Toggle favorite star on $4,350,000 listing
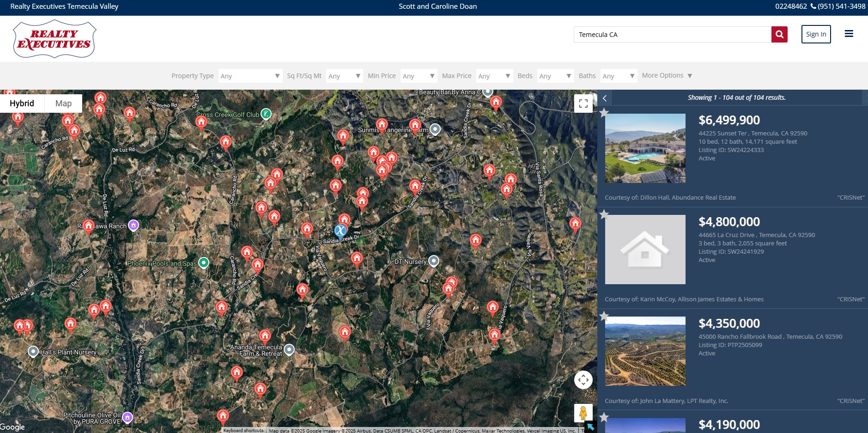Image resolution: width=868 pixels, height=433 pixels. point(604,316)
